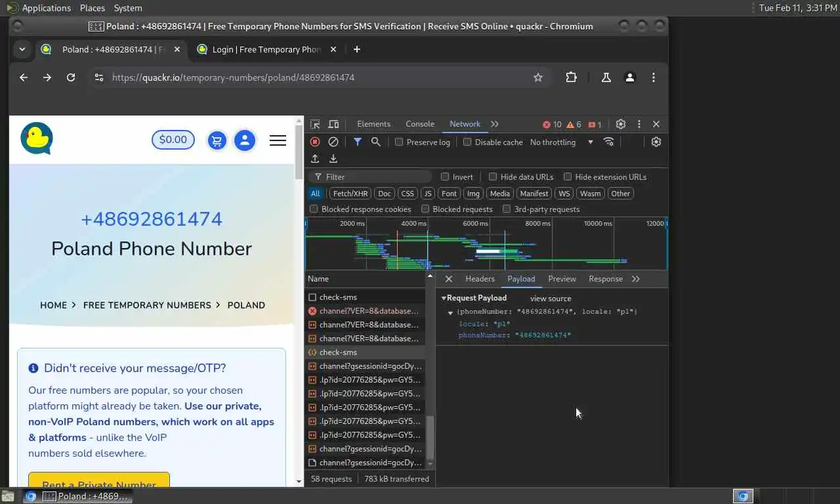Click the issues badge showing 1
840x504 pixels.
(x=595, y=125)
